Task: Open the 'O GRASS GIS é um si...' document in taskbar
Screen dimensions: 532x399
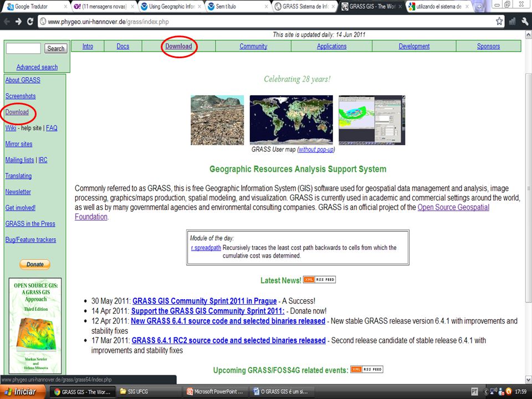Action: click(282, 392)
